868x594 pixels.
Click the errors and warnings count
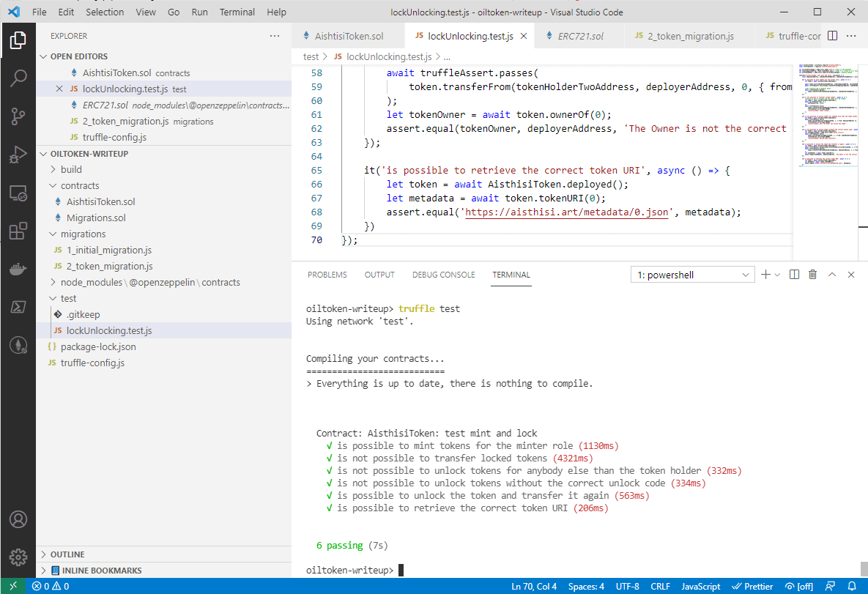51,586
